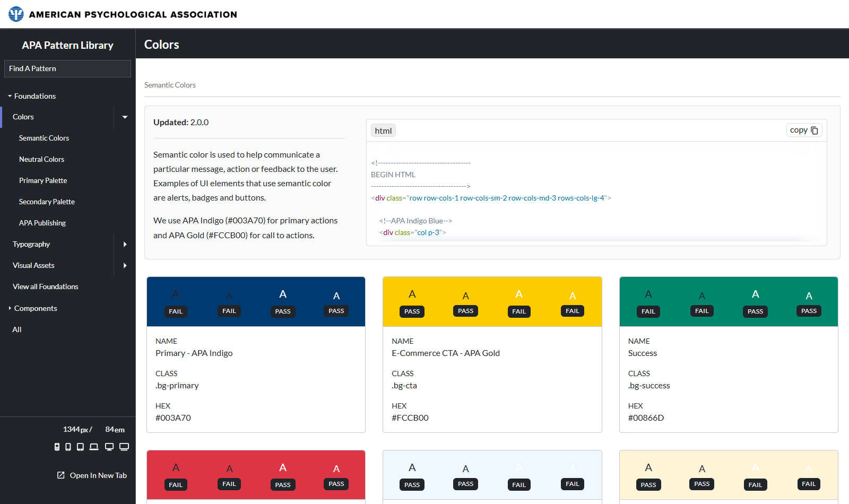Click the 'BEGIN HTML' comment line
The height and width of the screenshot is (504, 849).
[393, 175]
